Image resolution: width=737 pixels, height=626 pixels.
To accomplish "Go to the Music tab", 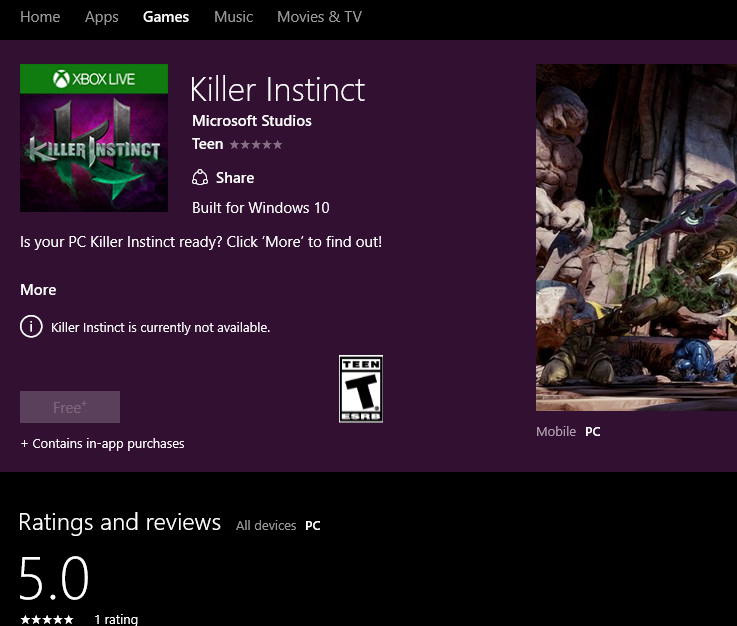I will pos(233,17).
